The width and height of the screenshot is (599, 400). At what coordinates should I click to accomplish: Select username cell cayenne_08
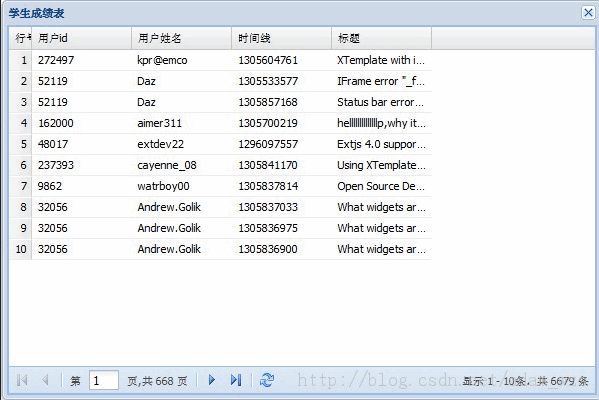coord(181,165)
